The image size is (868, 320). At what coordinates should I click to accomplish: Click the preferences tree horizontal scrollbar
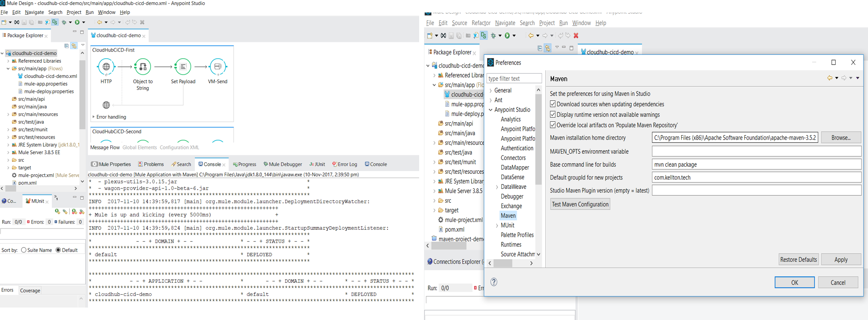(503, 263)
